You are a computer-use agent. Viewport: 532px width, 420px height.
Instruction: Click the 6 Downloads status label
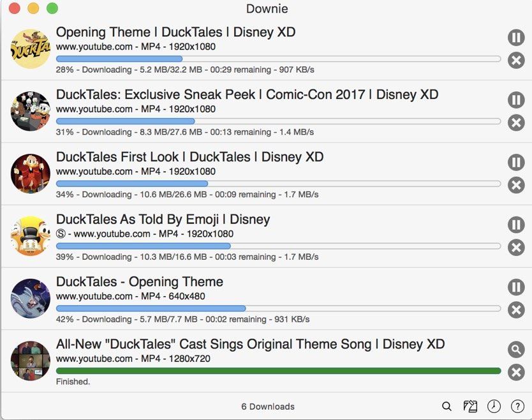(267, 407)
